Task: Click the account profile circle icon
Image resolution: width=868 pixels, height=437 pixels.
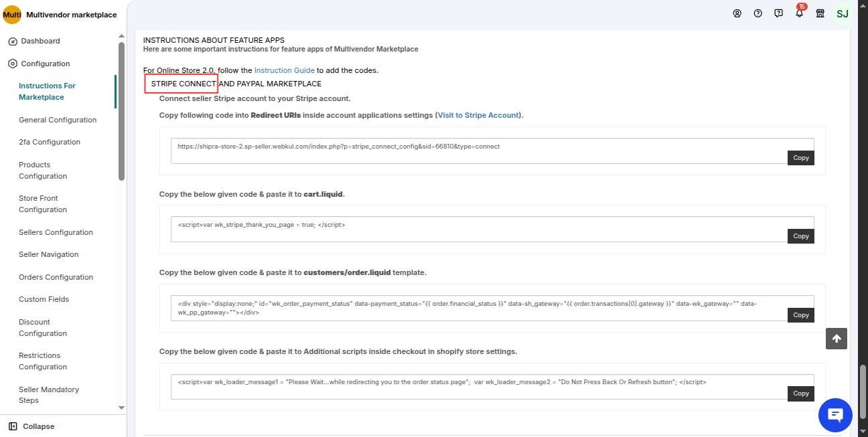Action: point(737,13)
